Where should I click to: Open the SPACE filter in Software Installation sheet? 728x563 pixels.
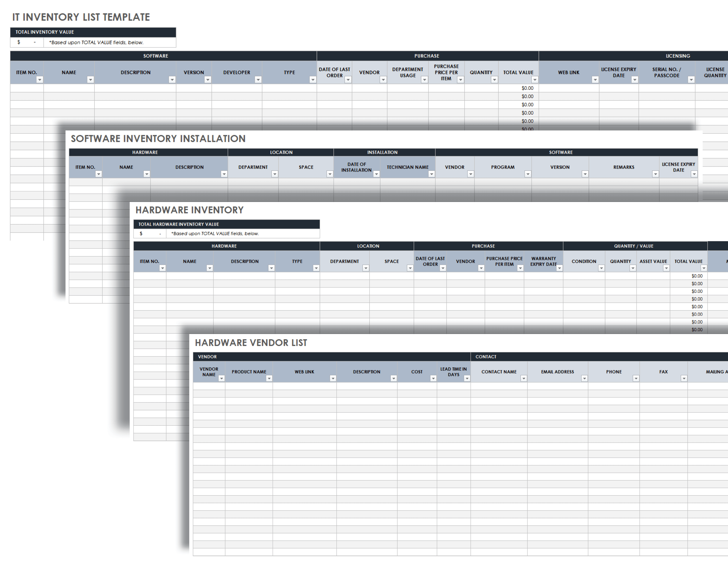pos(330,174)
